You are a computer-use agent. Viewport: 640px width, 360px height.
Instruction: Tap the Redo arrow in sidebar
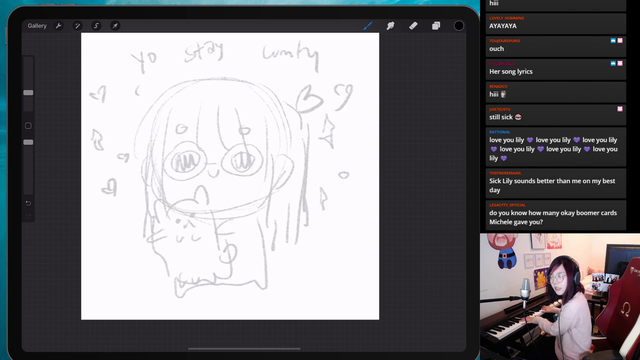(28, 216)
